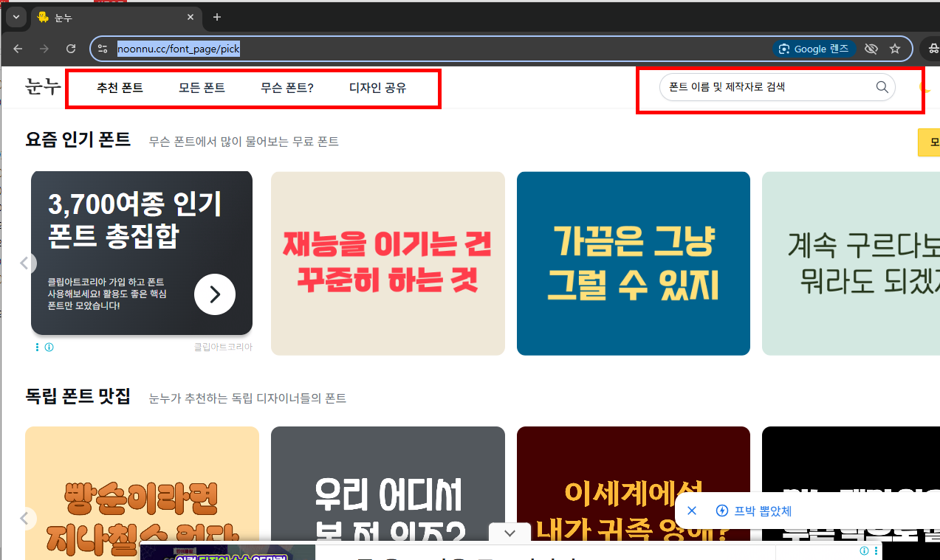Toggle the eye visibility icon in address bar
The width and height of the screenshot is (940, 560).
click(871, 49)
